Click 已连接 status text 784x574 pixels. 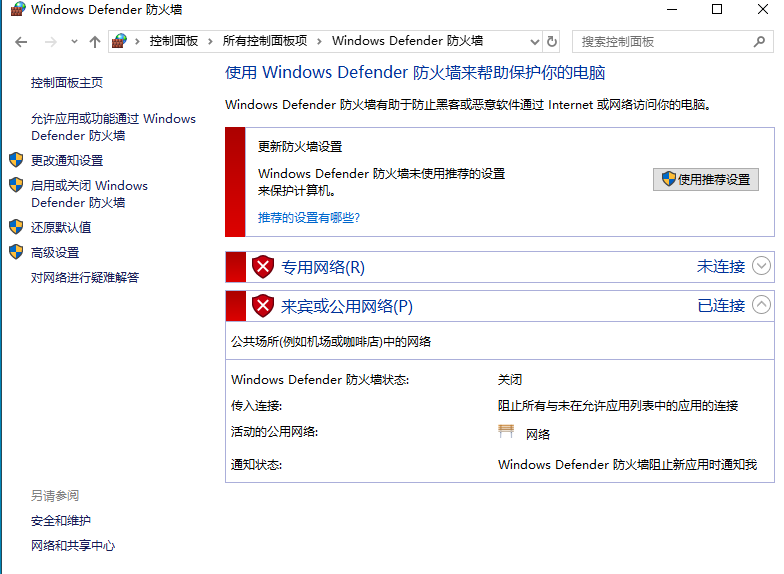(x=720, y=306)
